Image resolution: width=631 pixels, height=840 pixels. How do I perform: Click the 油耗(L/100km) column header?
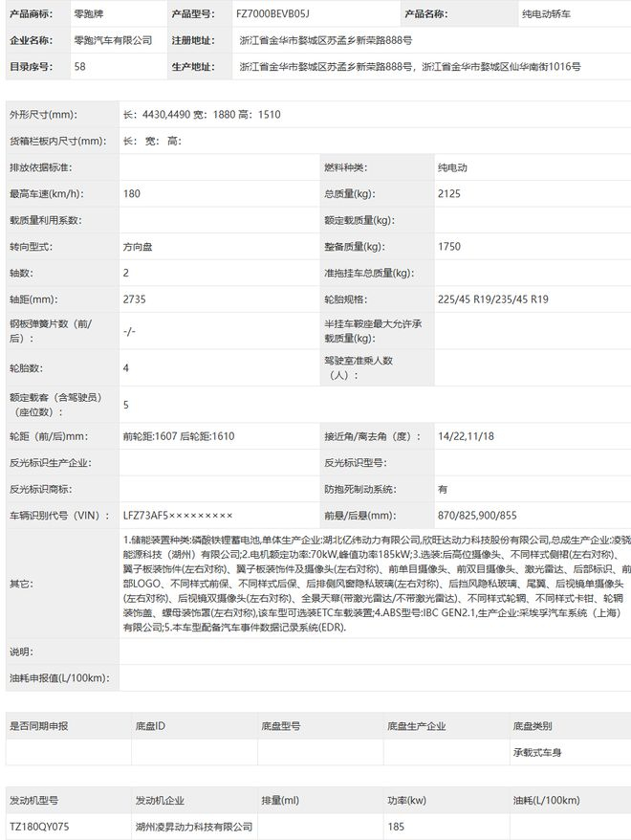coord(547,801)
